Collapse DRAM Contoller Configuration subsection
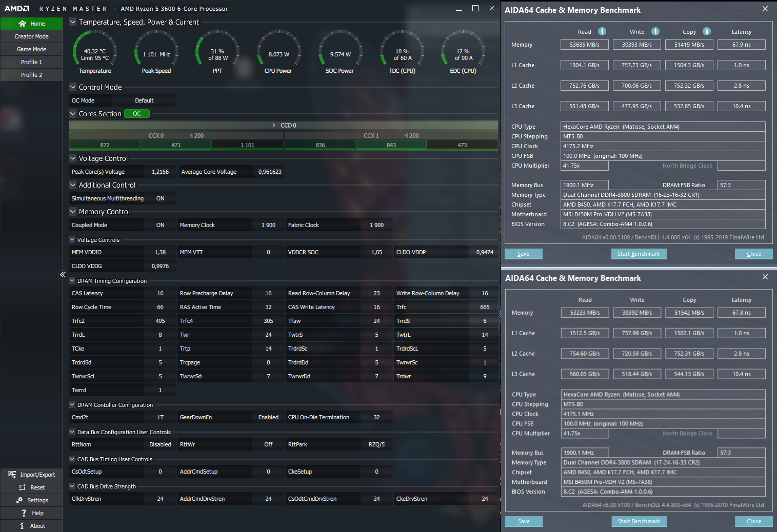 (72, 405)
